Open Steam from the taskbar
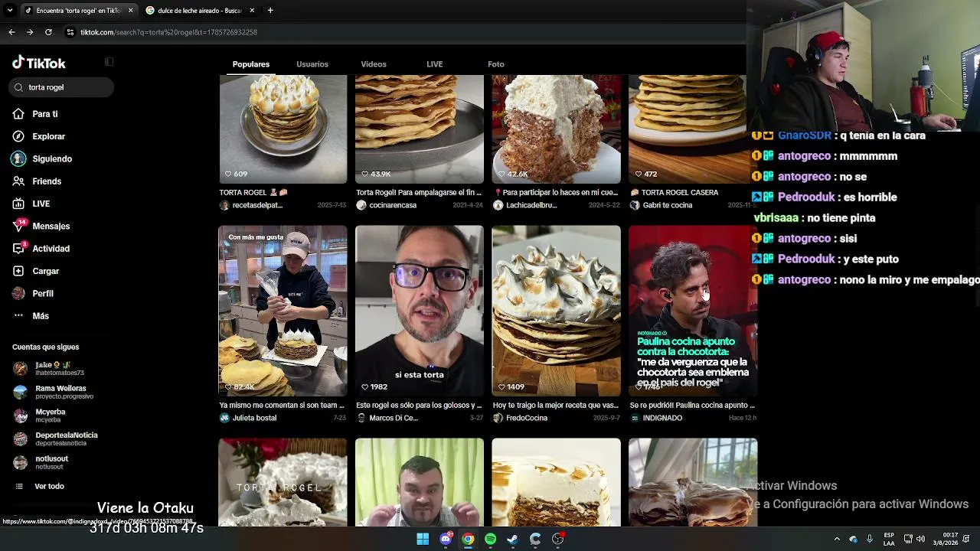The height and width of the screenshot is (551, 980). (x=512, y=539)
